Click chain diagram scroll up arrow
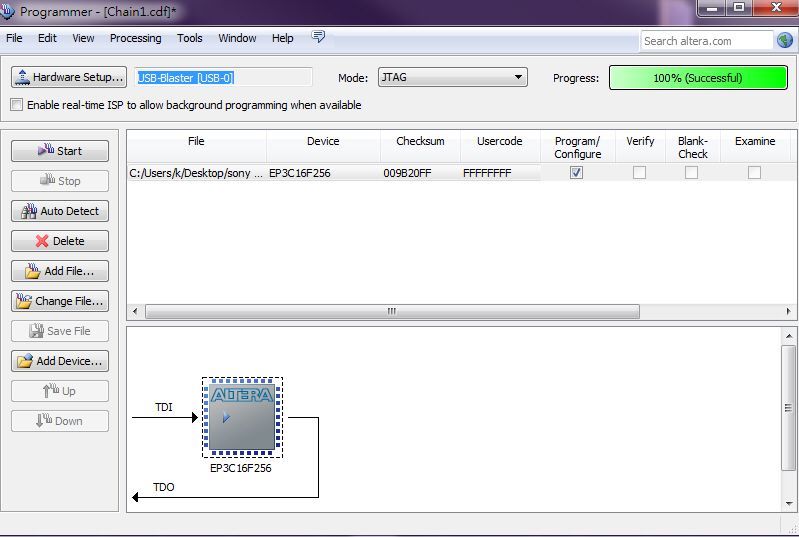799x537 pixels. click(789, 336)
